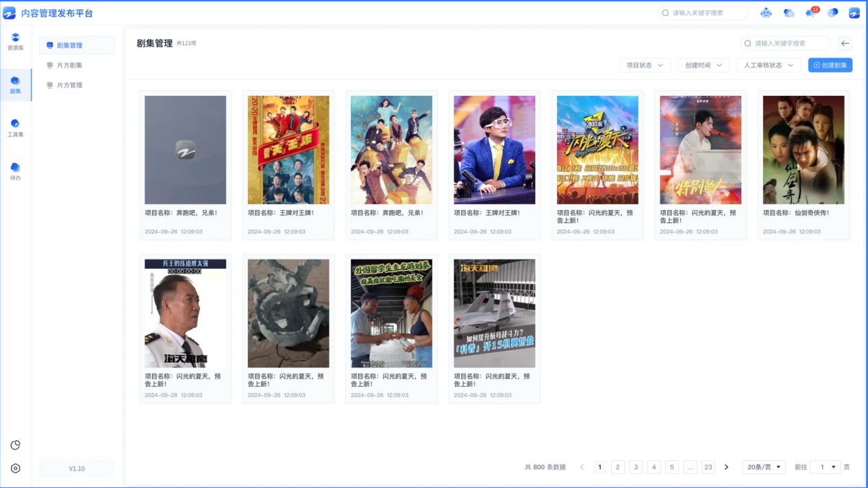This screenshot has width=868, height=488.
Task: Select 片方剧集 in the submenu
Action: [69, 65]
